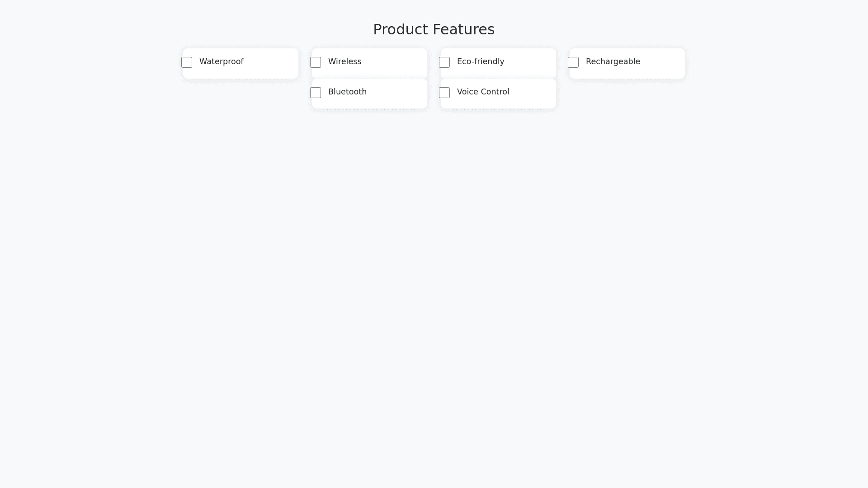Click the Product Features heading
Viewport: 868px width, 488px height.
(434, 29)
